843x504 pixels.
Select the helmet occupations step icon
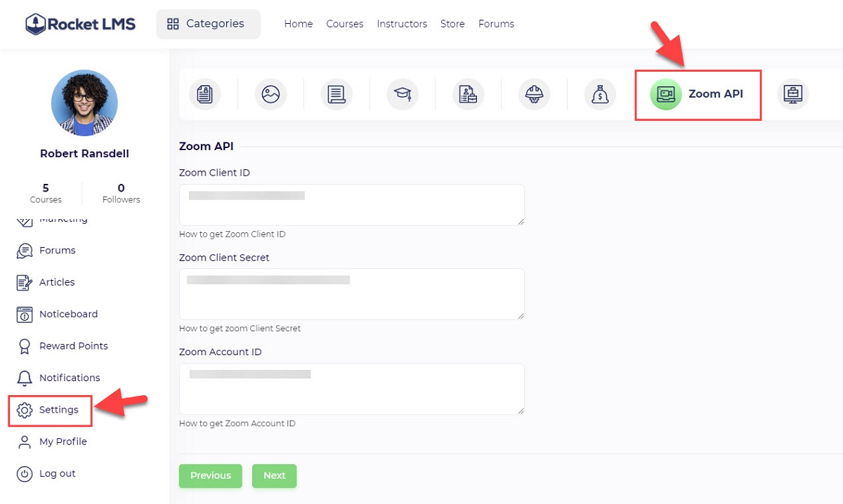click(x=534, y=94)
